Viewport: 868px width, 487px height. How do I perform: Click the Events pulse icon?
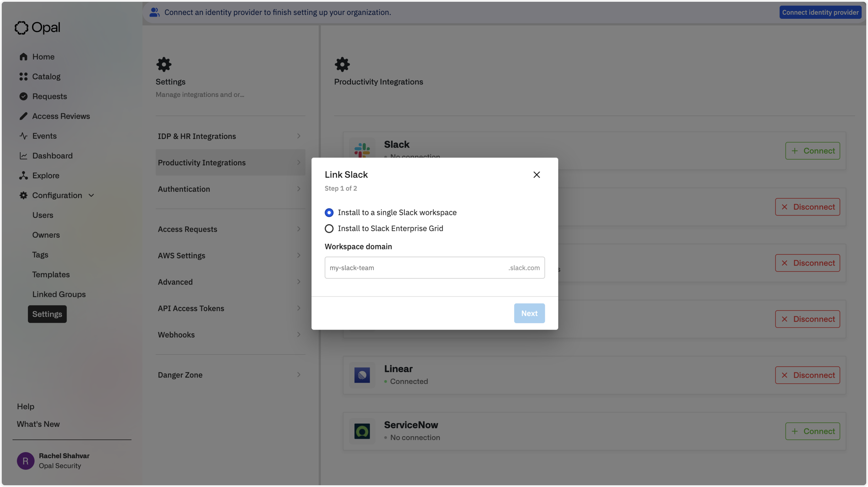(x=23, y=136)
